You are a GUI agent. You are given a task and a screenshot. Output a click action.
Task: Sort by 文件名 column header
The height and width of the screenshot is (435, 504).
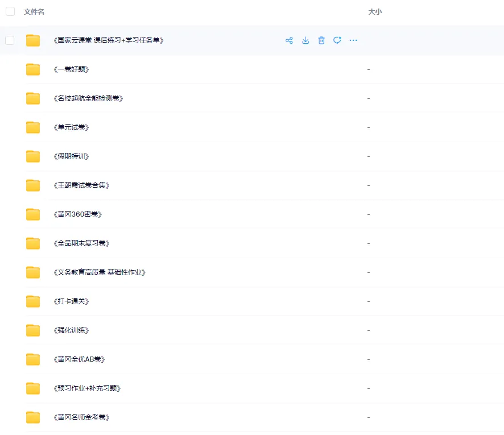pos(34,12)
